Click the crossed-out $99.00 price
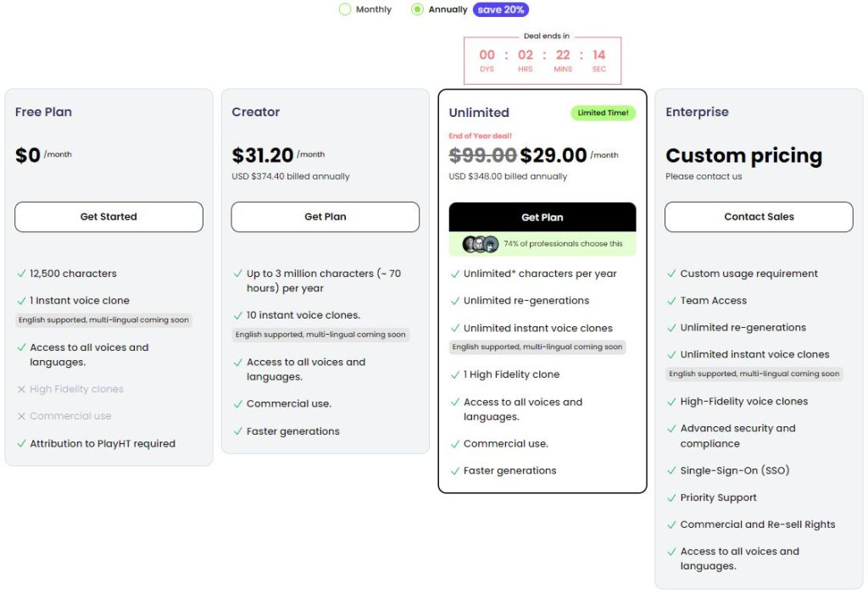Image resolution: width=868 pixels, height=594 pixels. click(x=482, y=154)
